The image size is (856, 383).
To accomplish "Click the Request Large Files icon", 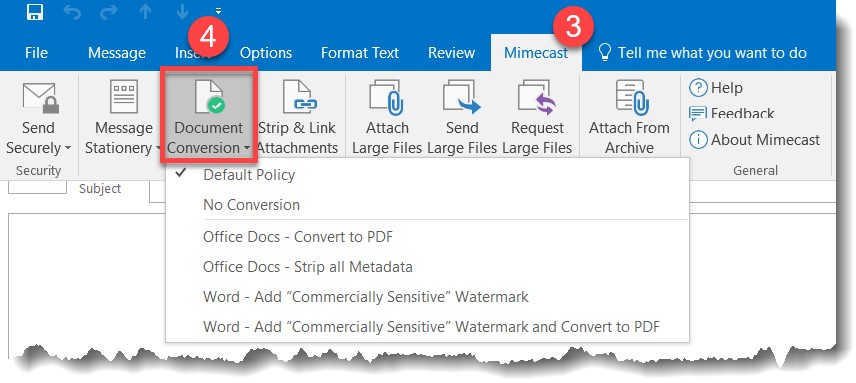I will (x=537, y=97).
